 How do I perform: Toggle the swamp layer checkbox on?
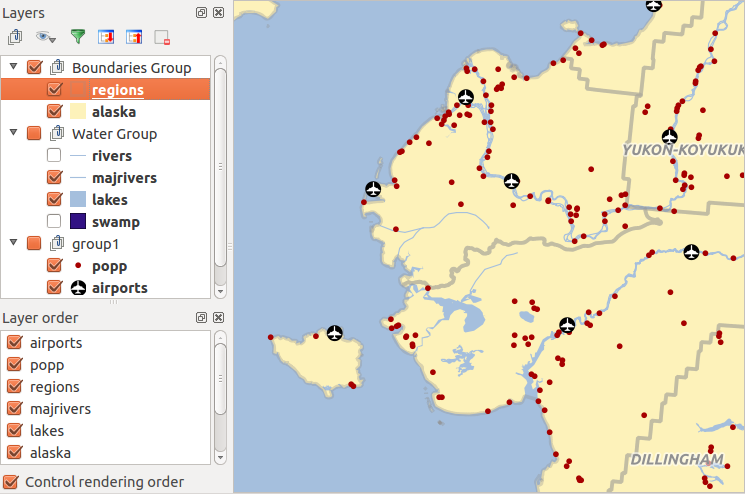pos(55,222)
